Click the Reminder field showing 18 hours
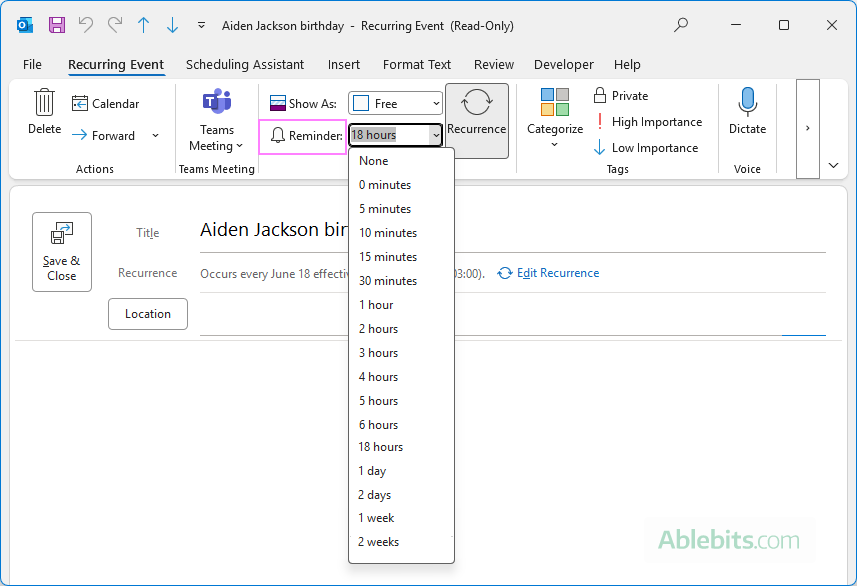This screenshot has height=586, width=857. coord(390,135)
